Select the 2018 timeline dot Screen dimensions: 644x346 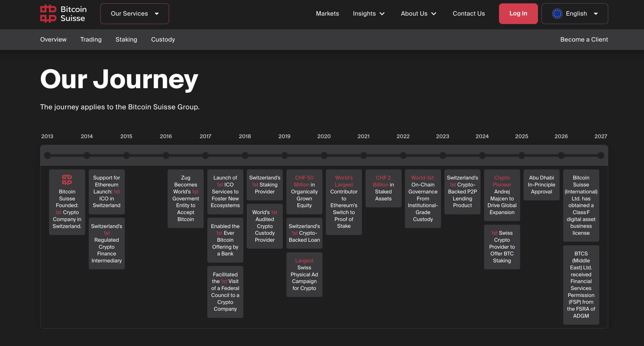pos(245,155)
